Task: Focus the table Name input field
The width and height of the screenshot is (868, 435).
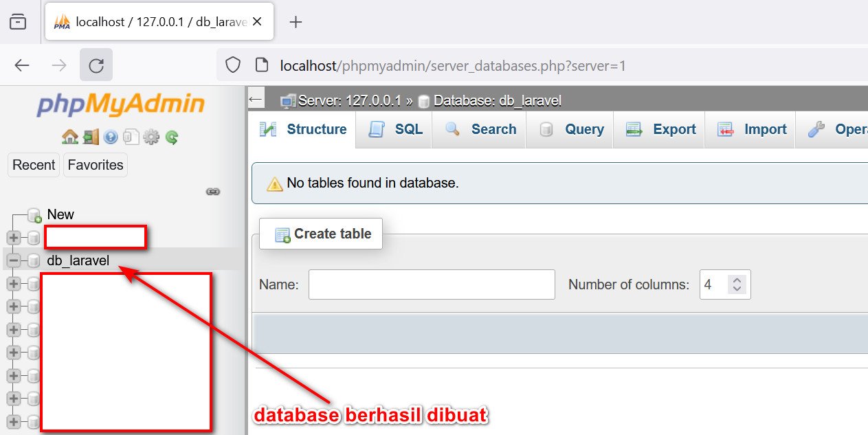Action: [x=432, y=285]
